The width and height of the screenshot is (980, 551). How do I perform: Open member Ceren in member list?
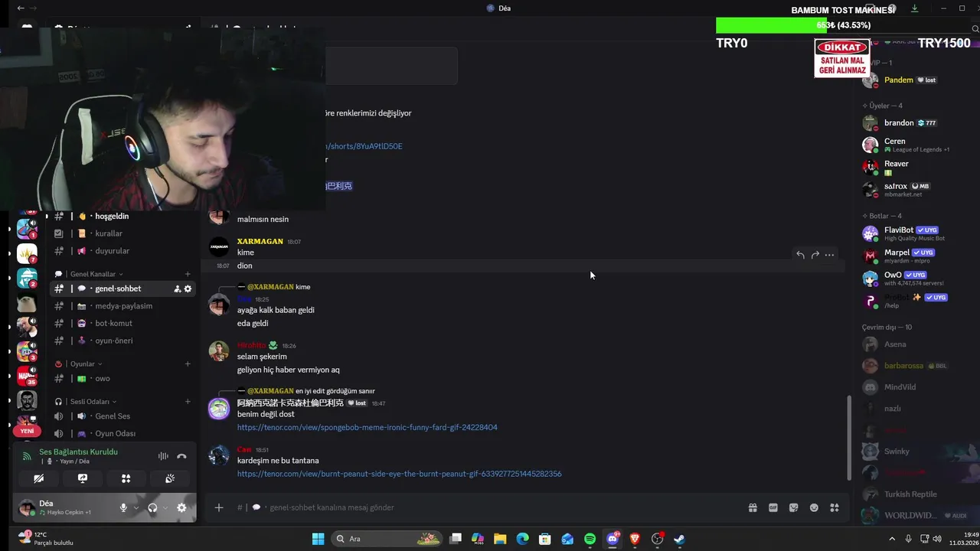click(916, 145)
